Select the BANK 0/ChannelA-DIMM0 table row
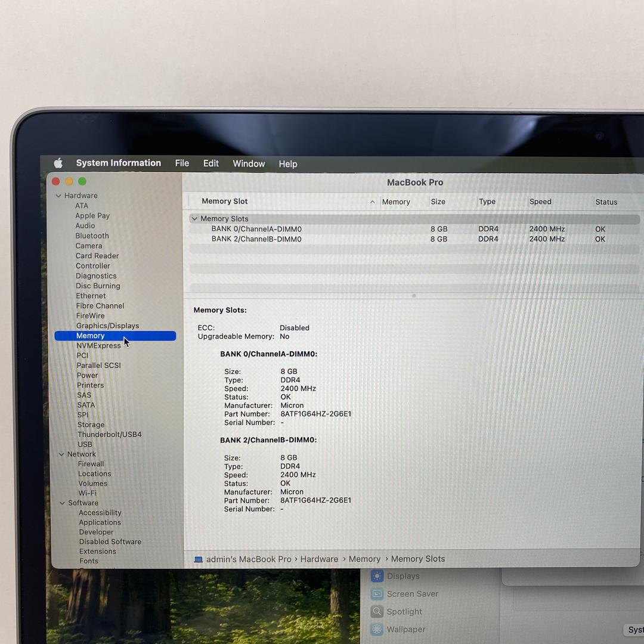 tap(415, 229)
